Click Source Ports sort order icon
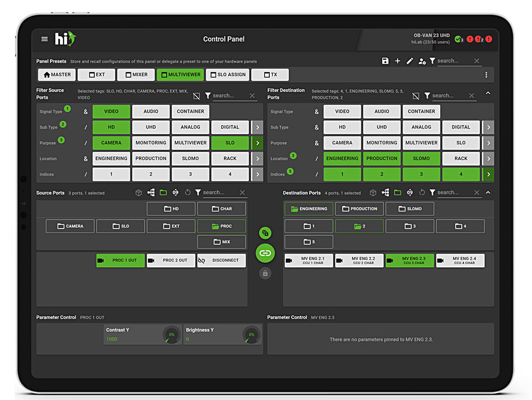 point(176,192)
